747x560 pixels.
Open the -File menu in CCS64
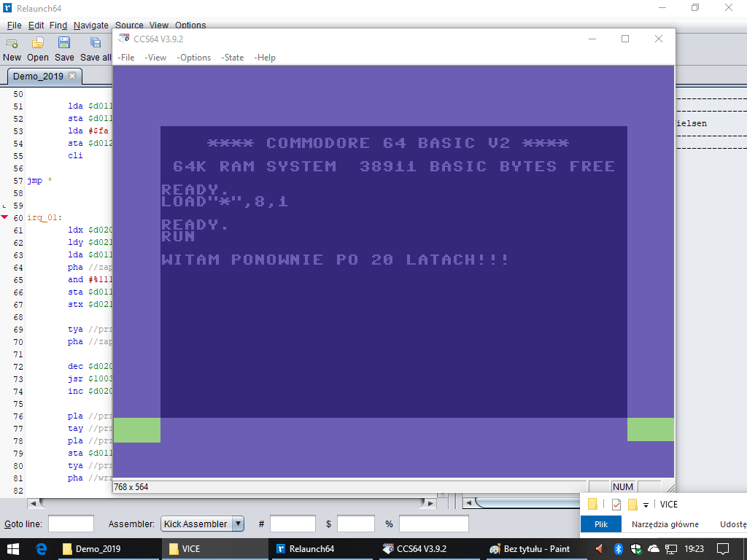tap(126, 58)
